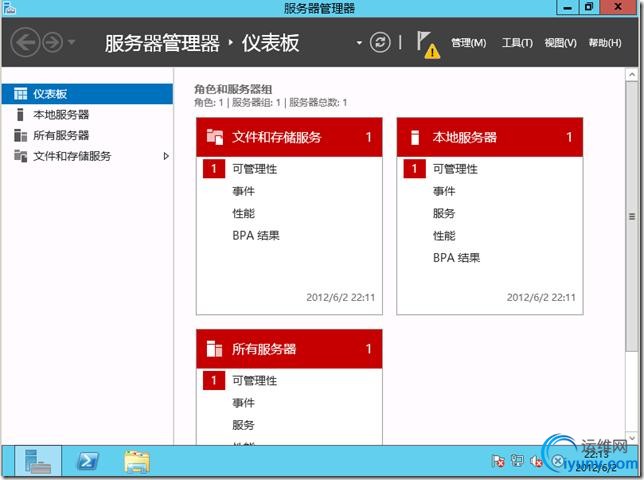
Task: Open the 工具(T) menu
Action: click(517, 43)
